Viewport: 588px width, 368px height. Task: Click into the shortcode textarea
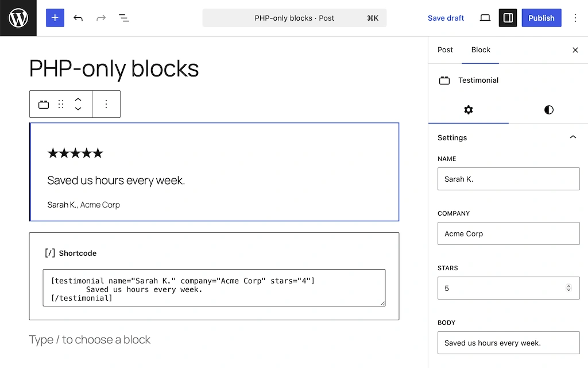(214, 287)
